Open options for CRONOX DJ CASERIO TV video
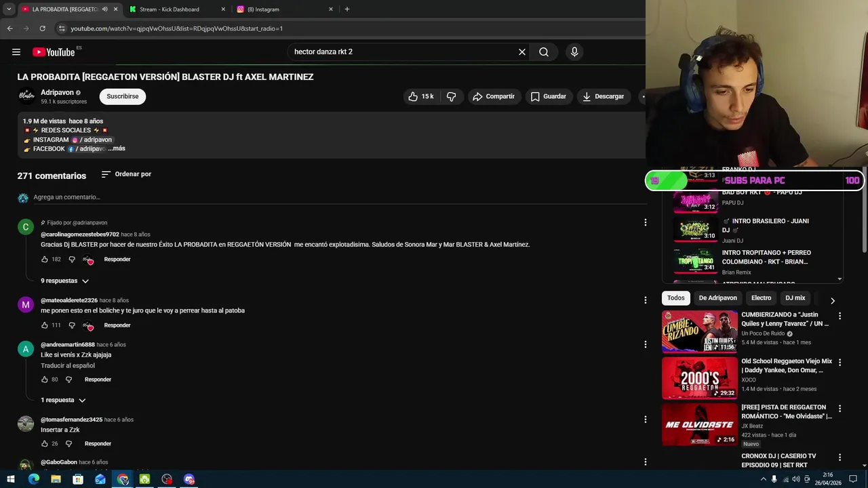Viewport: 868px width, 488px height. coord(840,457)
